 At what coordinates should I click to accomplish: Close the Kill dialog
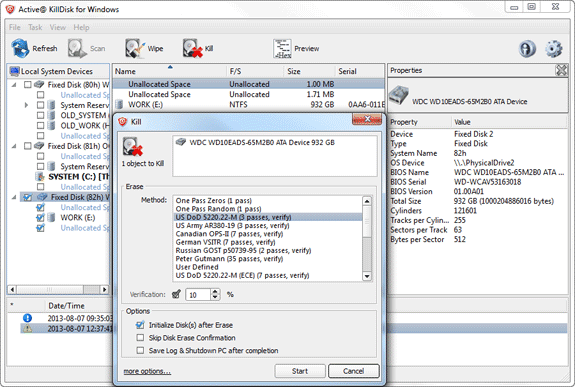pyautogui.click(x=366, y=119)
